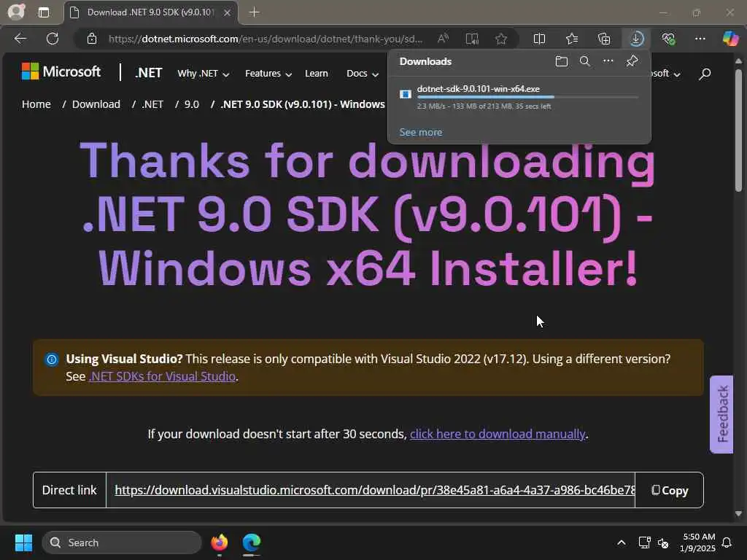Open dotnet-sdk-9.0.101-win-x64.exe download entry
Screen dimensions: 747x560
[519, 97]
